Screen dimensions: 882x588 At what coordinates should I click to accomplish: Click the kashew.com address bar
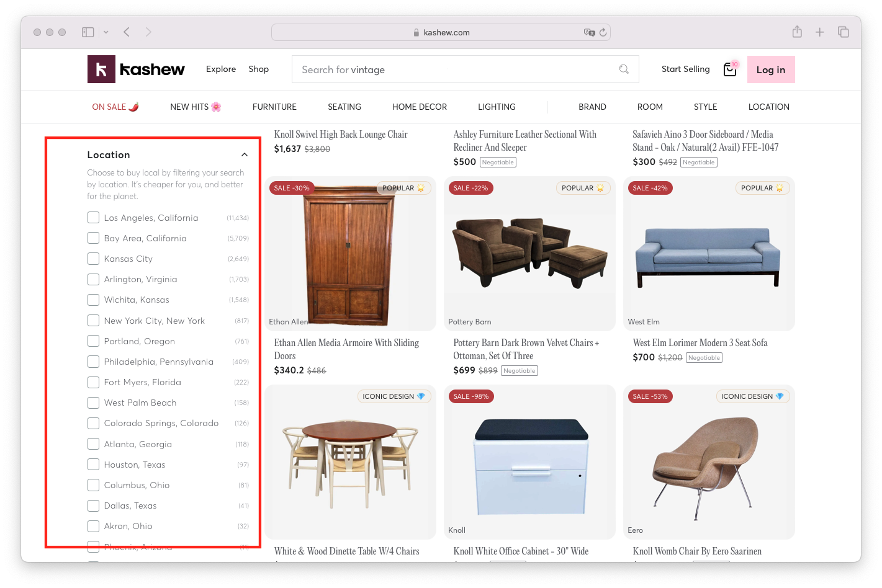441,32
